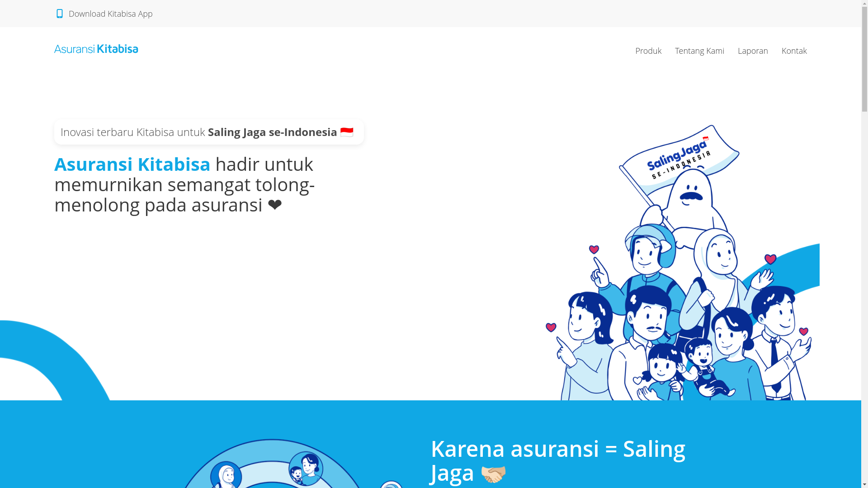Click the 'Karena asuransi = Saling Jaga' heading

(x=558, y=460)
